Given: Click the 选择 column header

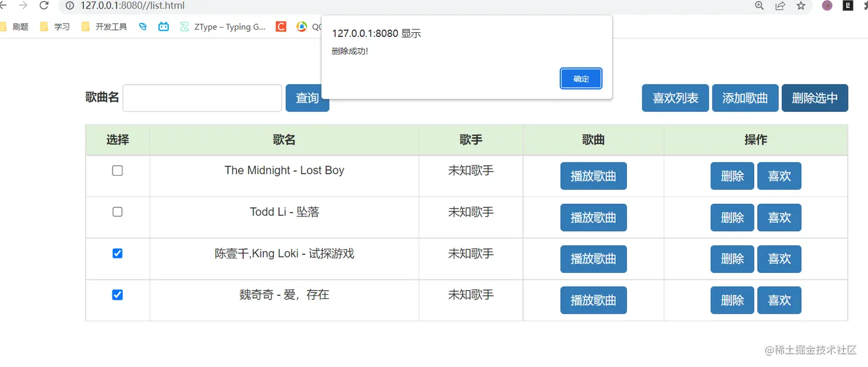Looking at the screenshot, I should (118, 140).
